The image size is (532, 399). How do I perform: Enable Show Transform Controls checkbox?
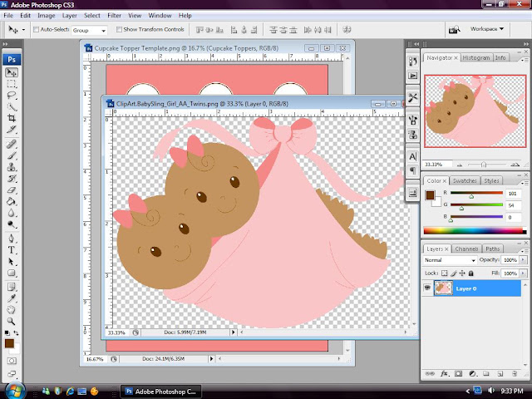[119, 30]
